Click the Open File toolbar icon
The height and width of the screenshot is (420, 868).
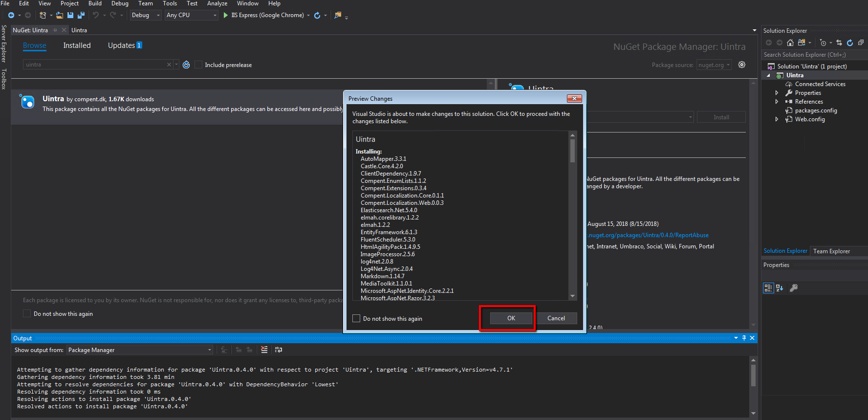60,15
